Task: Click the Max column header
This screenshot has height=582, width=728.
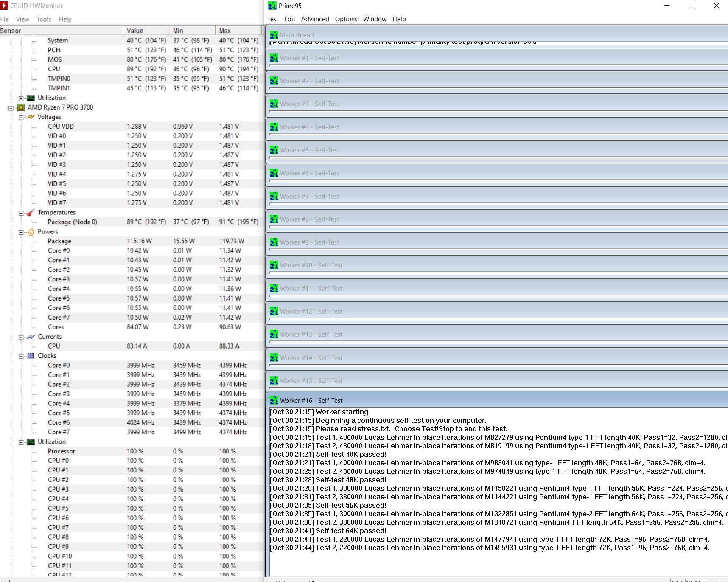Action: 238,31
